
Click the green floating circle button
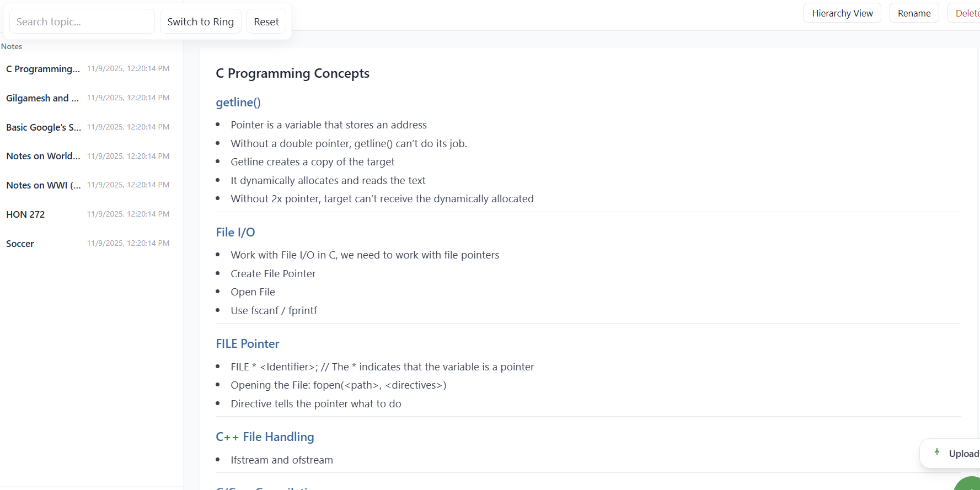(x=971, y=484)
